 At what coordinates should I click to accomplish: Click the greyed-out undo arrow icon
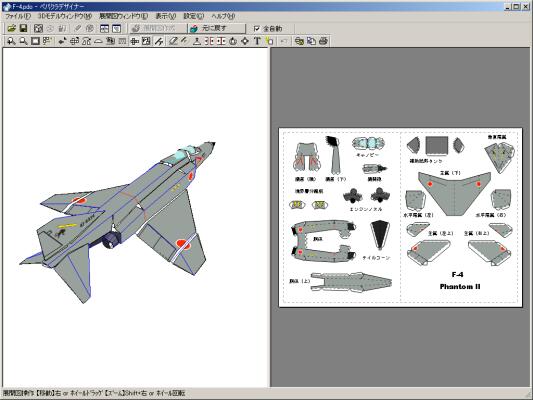284,41
